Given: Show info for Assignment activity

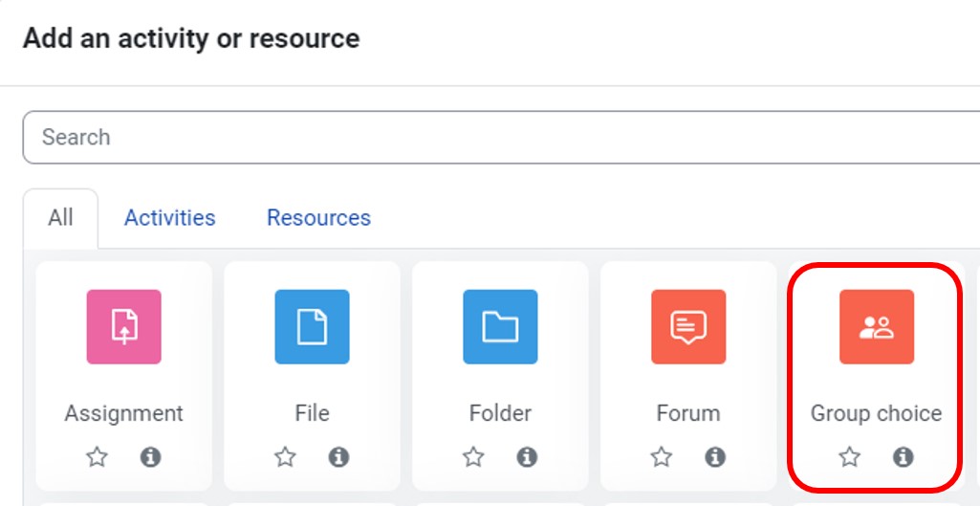Looking at the screenshot, I should pyautogui.click(x=150, y=457).
